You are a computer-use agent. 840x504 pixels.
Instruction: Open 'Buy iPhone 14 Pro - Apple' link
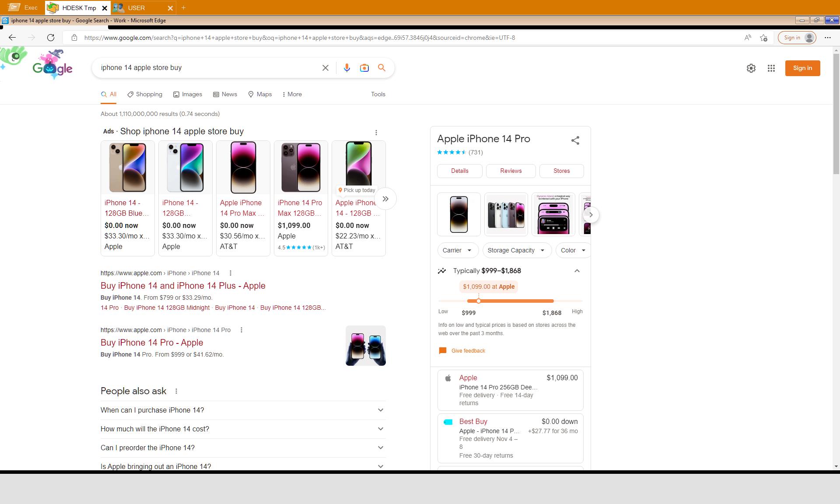(x=152, y=343)
